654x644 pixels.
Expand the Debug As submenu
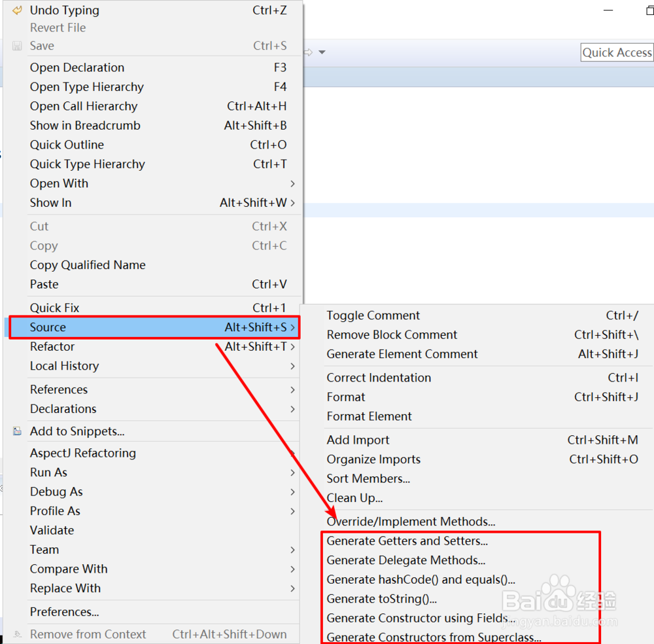[x=153, y=492]
